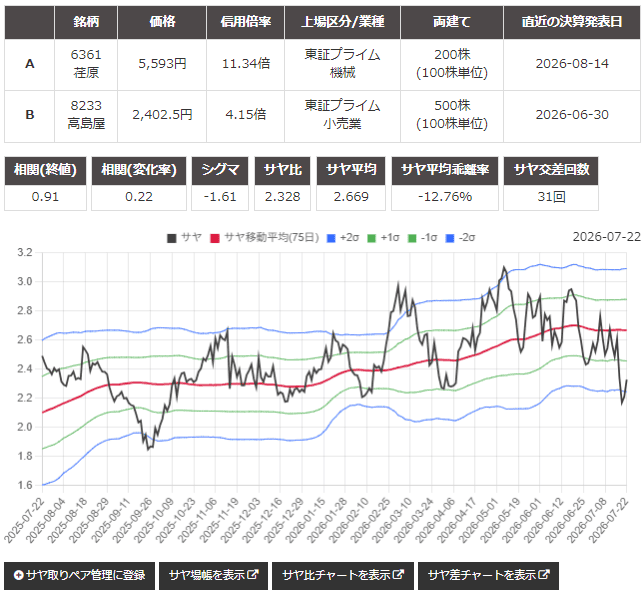Click the サヤ比 header
The image size is (643, 595).
coord(283,170)
